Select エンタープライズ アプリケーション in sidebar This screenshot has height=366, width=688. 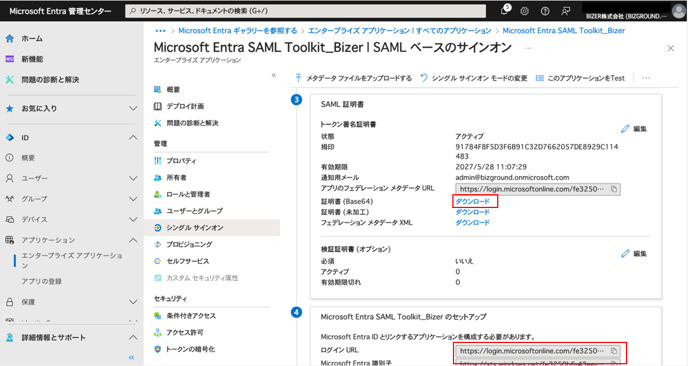(x=72, y=260)
